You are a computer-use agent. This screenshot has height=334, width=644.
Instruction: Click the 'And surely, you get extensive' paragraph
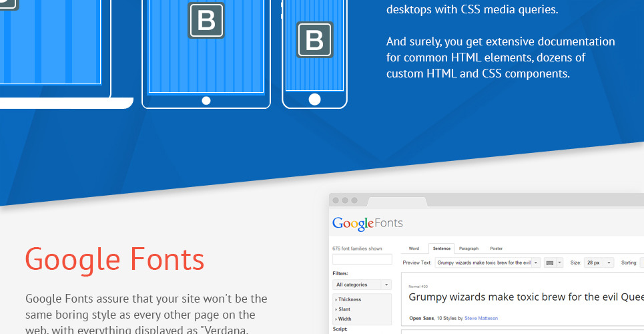pos(501,57)
